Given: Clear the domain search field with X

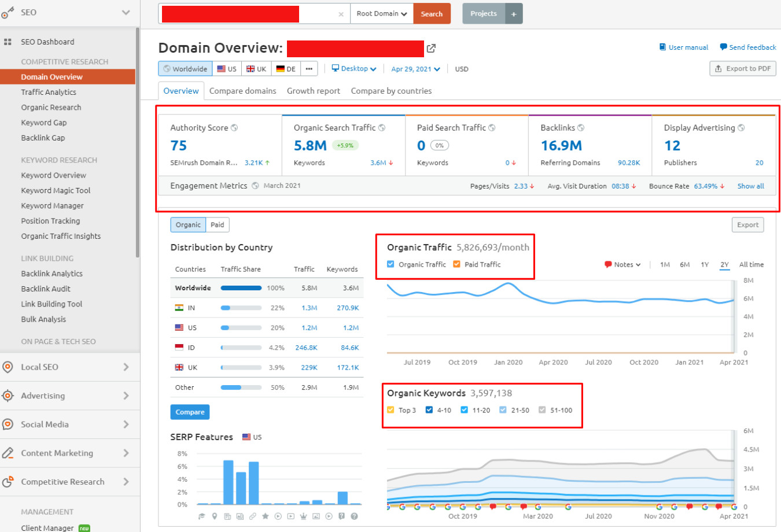Looking at the screenshot, I should pyautogui.click(x=341, y=14).
